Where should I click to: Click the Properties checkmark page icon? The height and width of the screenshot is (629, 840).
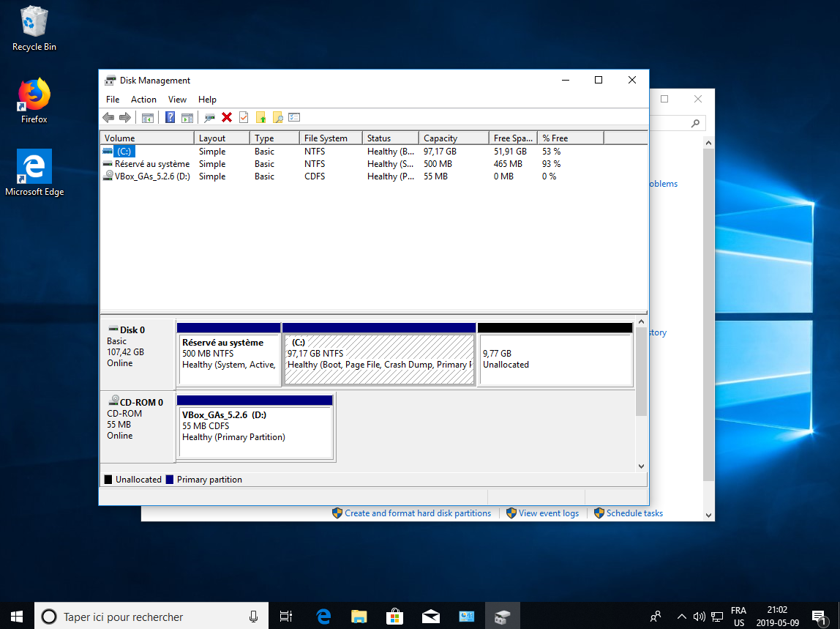244,117
